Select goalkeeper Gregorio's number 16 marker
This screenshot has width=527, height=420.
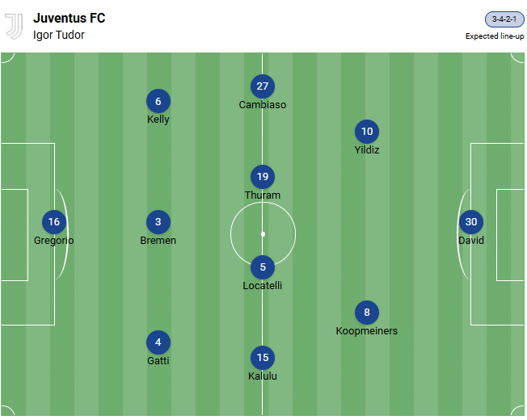coord(53,222)
